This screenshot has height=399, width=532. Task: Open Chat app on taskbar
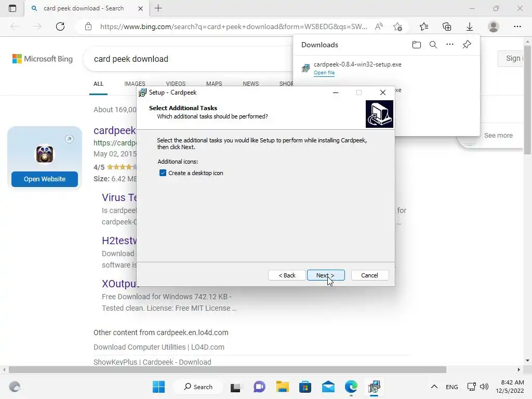[x=260, y=387]
